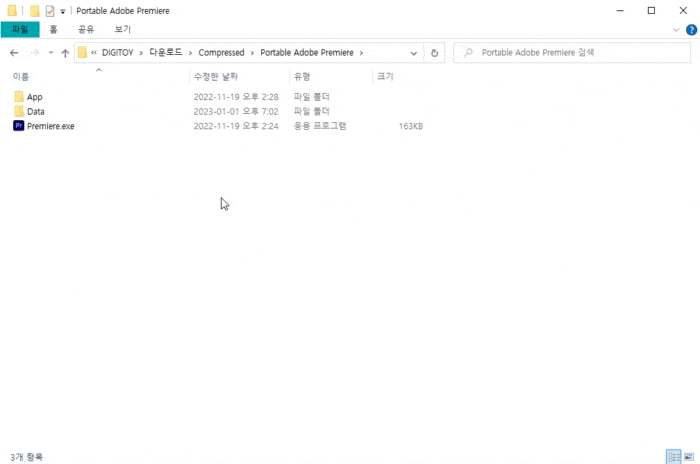
Task: Select the App folder icon
Action: [19, 96]
